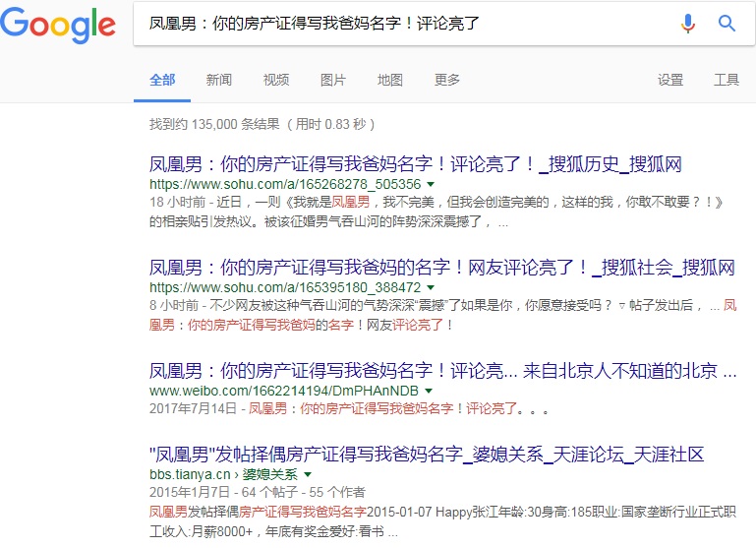This screenshot has width=756, height=548.
Task: Open the 搜狐社会_搜狐网 result title
Action: click(441, 268)
